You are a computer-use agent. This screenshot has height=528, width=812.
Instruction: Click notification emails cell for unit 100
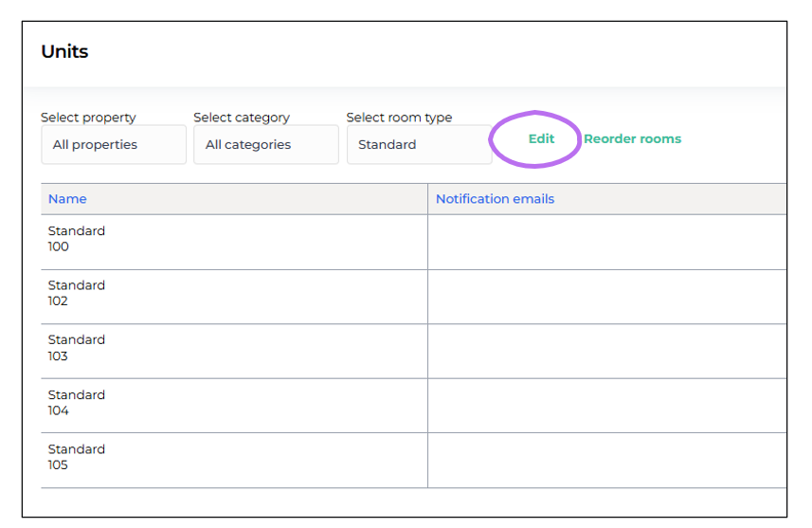click(606, 242)
